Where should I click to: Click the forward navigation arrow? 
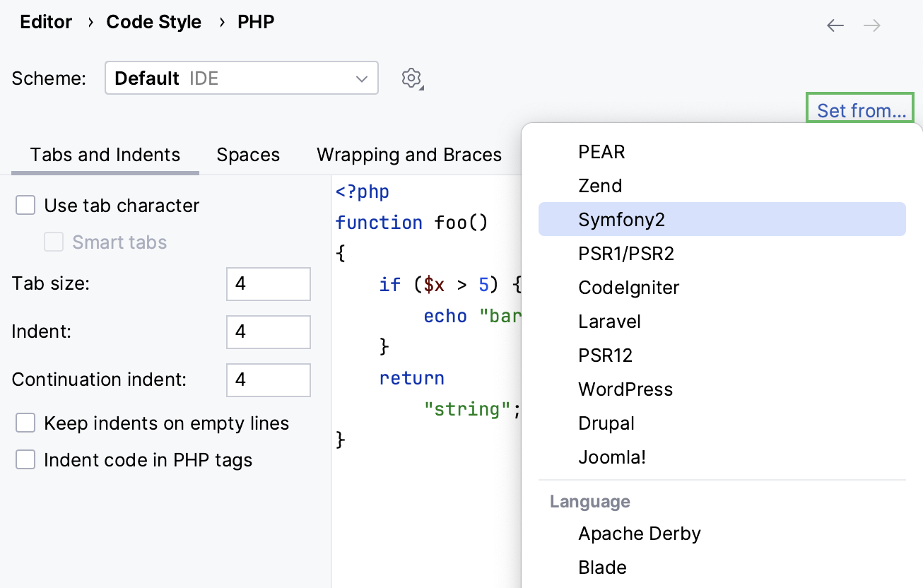[872, 25]
